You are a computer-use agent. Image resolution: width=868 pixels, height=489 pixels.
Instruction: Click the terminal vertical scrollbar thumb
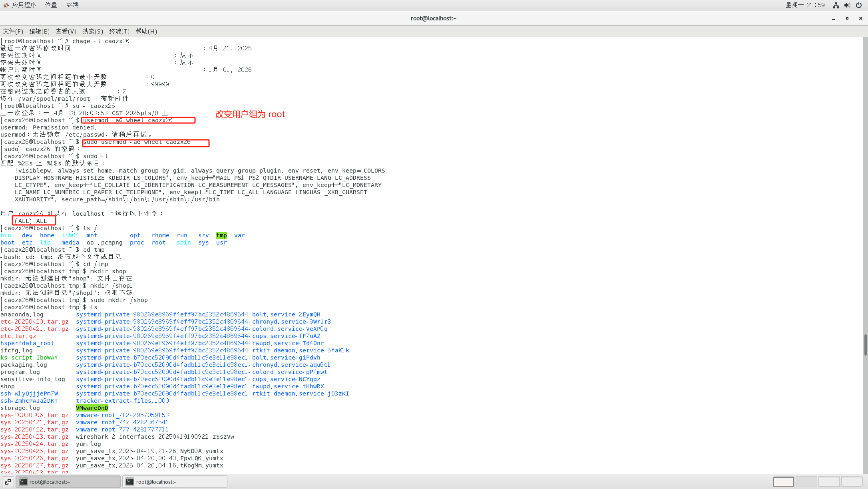865,344
